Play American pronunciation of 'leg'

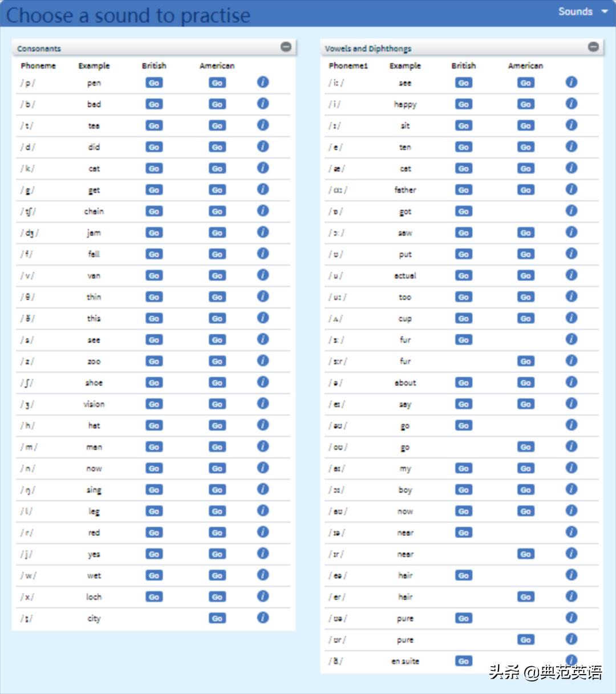pos(217,511)
